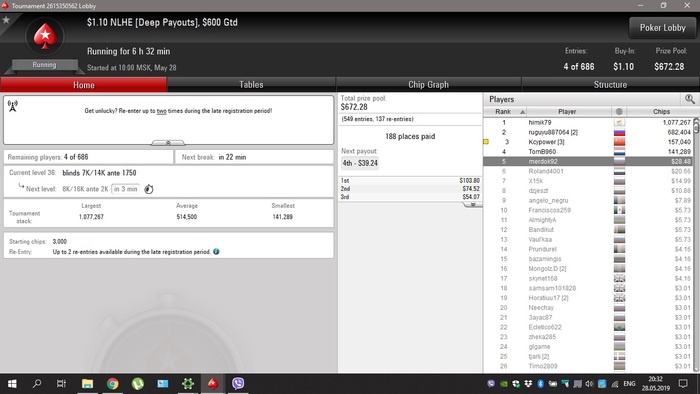
Task: Click the 1st place $103.80 payout row
Action: (410, 181)
